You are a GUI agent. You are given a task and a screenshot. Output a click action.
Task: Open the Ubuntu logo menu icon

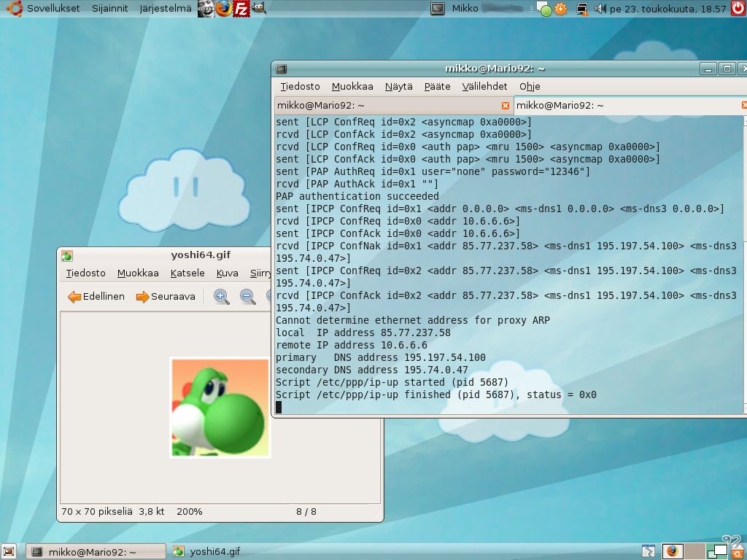point(15,8)
